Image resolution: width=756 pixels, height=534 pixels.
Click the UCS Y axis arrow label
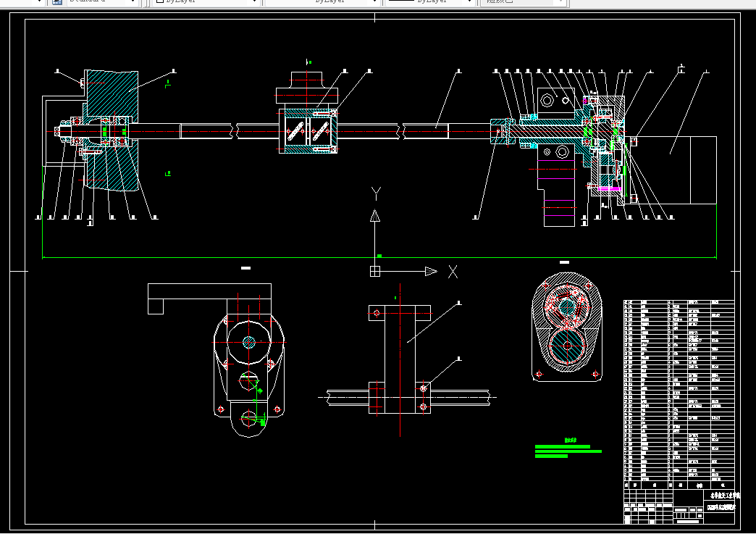375,194
